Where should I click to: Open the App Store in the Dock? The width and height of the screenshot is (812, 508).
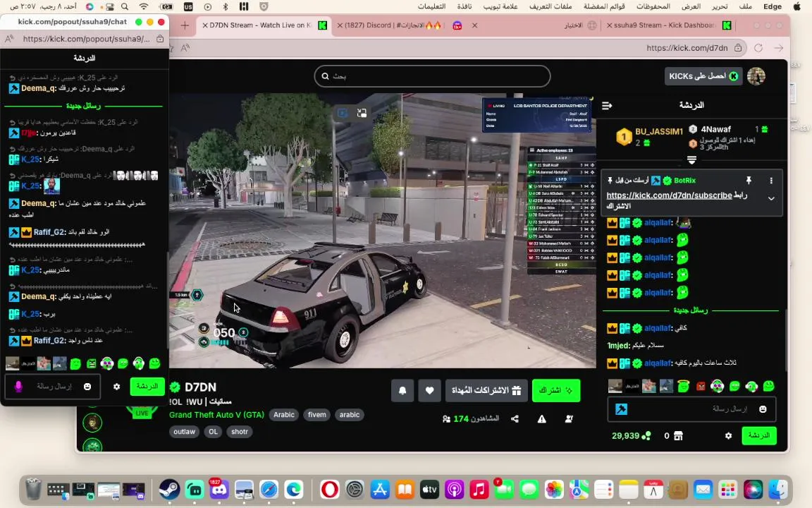point(380,489)
